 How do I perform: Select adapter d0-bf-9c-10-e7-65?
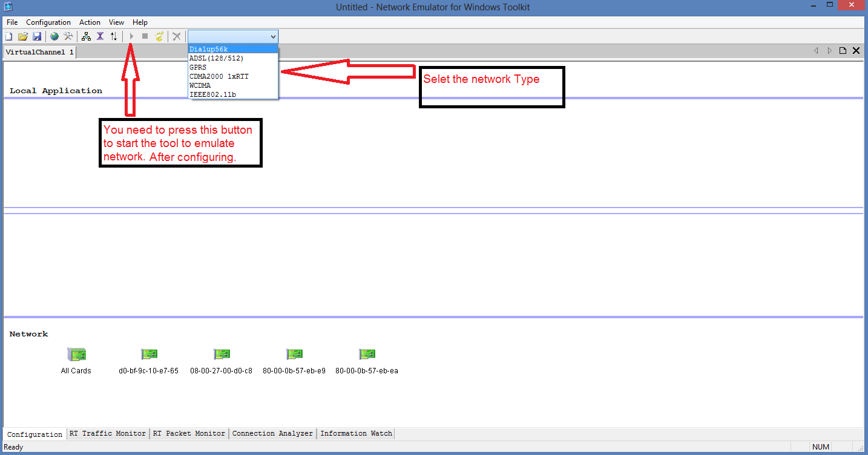point(149,354)
